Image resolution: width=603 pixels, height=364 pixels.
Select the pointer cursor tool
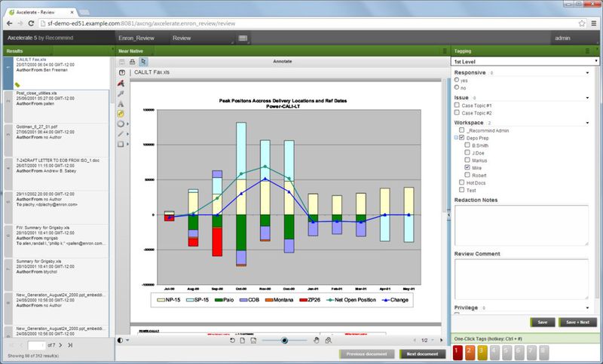(143, 62)
